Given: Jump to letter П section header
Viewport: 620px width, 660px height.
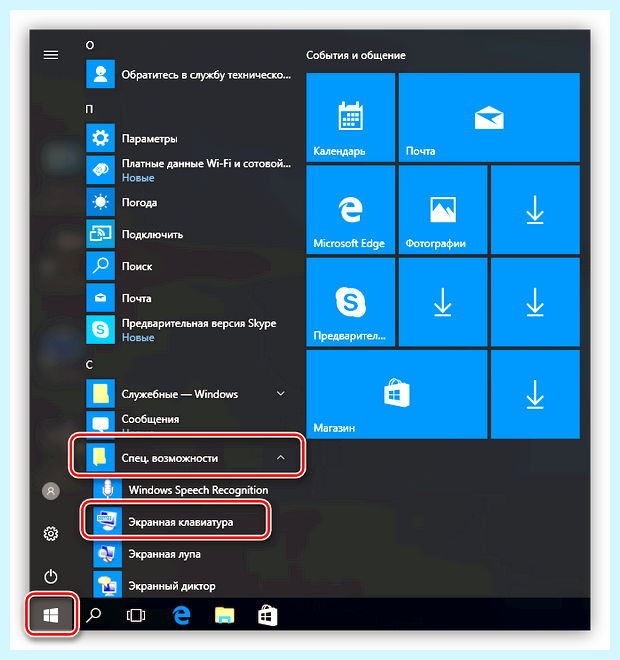Looking at the screenshot, I should (89, 109).
